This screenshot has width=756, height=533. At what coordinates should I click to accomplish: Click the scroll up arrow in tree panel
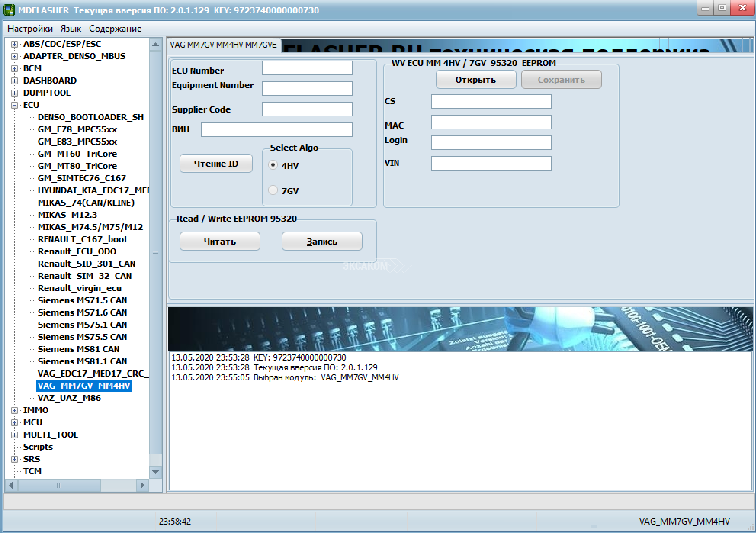(156, 45)
